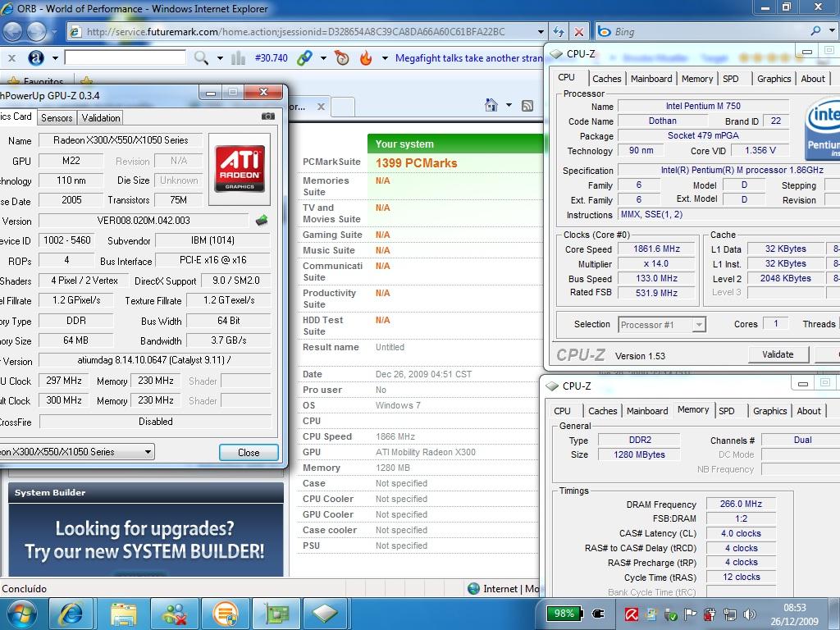Click the refresh icon beside the address bar
The image size is (840, 630).
click(x=559, y=32)
